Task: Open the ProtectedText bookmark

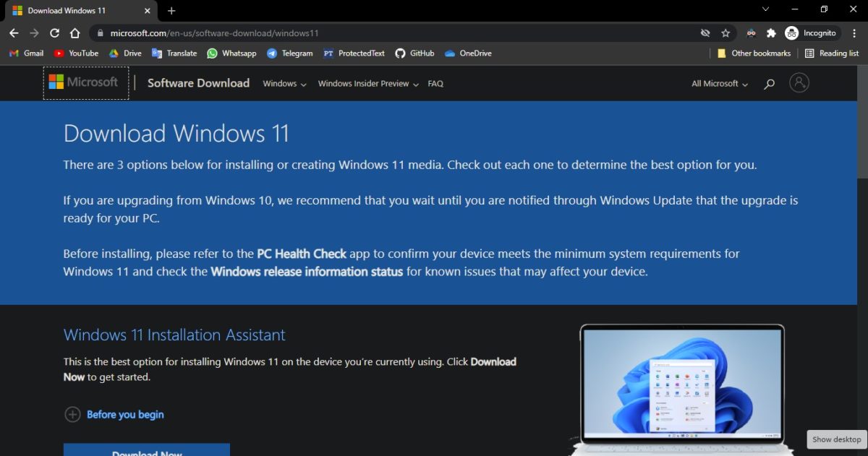Action: 354,53
